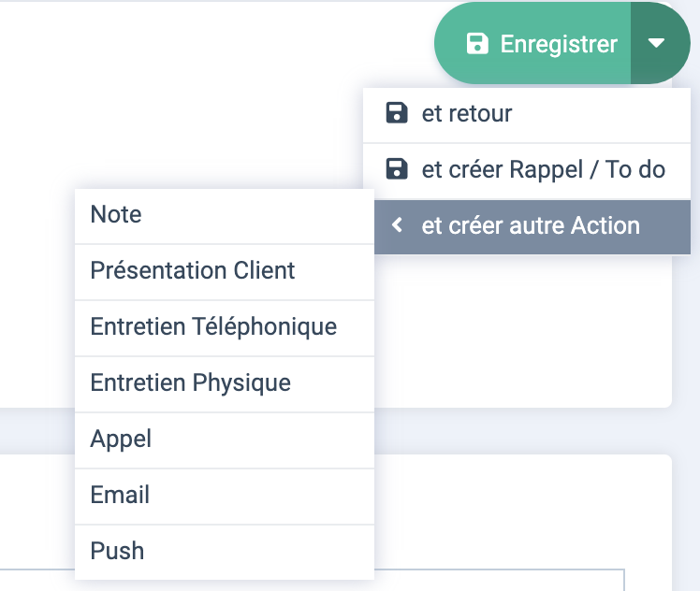The width and height of the screenshot is (700, 591).
Task: Choose Présentation Client action type
Action: coord(224,272)
